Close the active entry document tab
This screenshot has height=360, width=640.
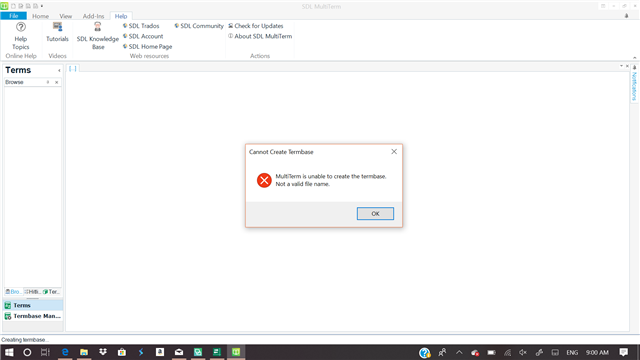coord(627,66)
